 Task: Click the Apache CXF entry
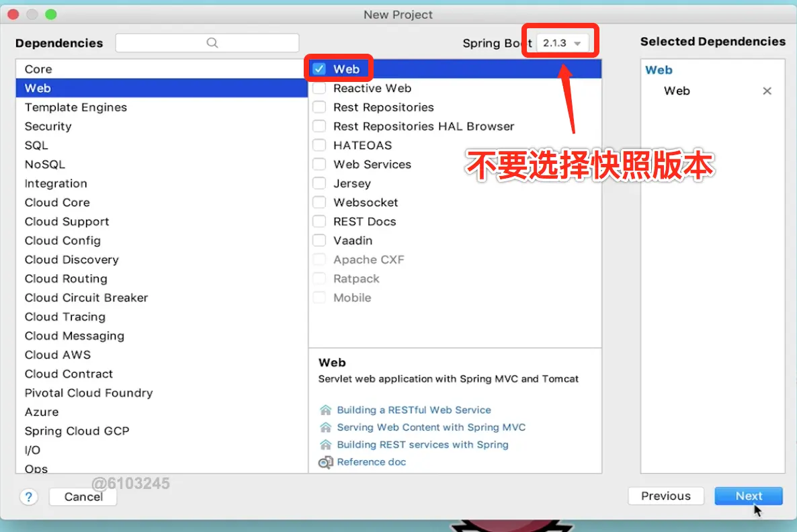368,260
